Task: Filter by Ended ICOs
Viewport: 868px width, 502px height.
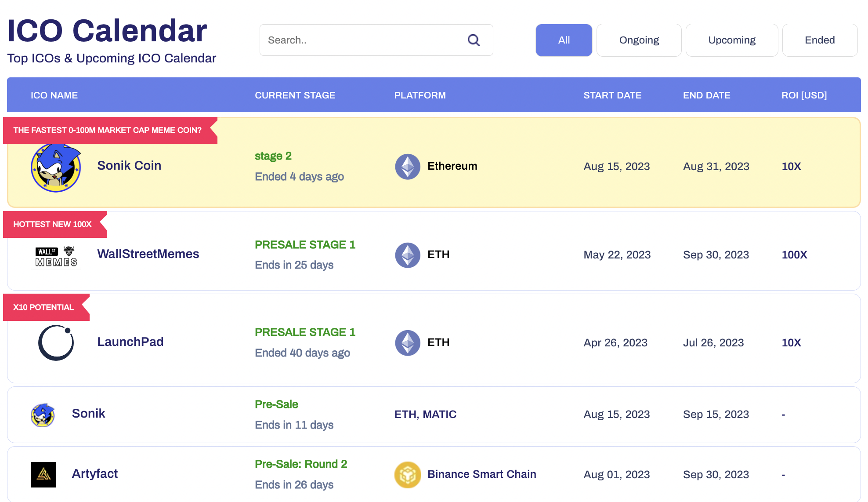Action: point(820,40)
